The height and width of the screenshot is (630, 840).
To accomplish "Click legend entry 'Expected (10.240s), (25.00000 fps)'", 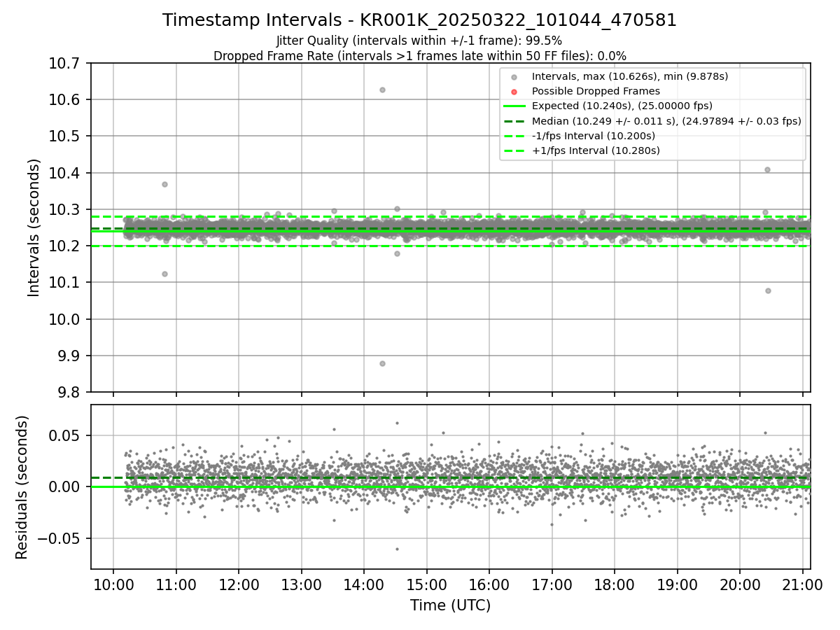I will (x=622, y=106).
